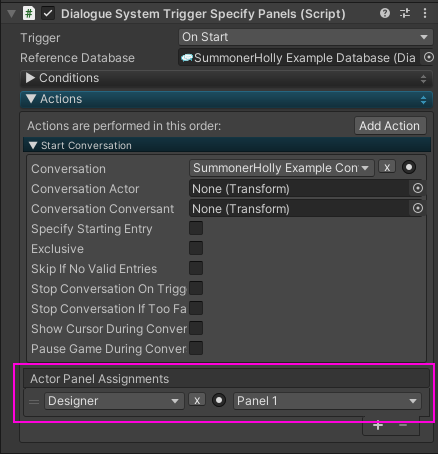Open the component help reference icon
438x454 pixels.
click(x=385, y=13)
